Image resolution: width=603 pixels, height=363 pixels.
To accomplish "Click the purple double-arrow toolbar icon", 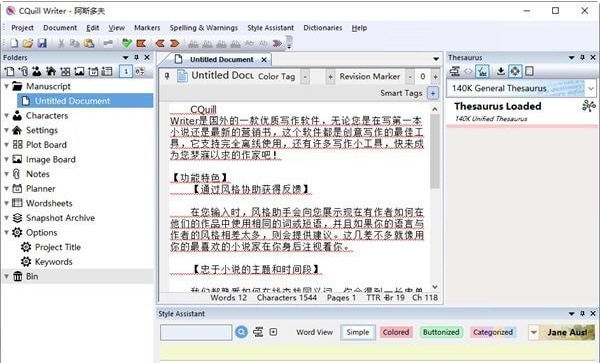I will (277, 43).
